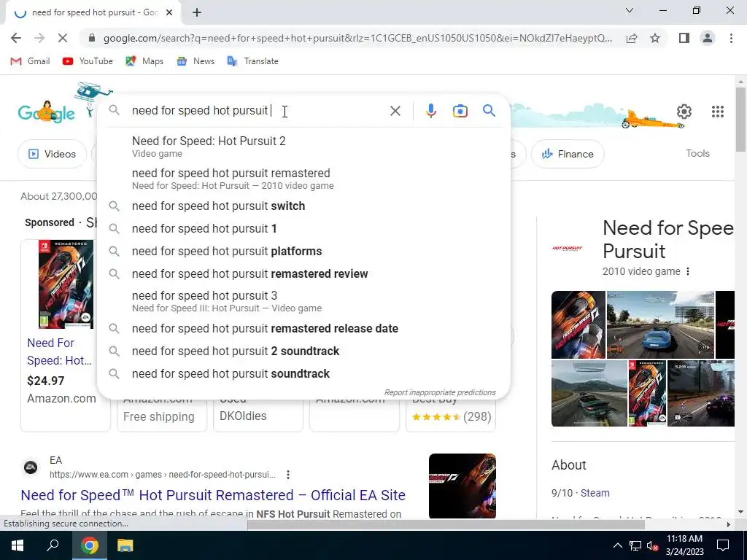
Task: Click Chrome in the taskbar
Action: 89,545
